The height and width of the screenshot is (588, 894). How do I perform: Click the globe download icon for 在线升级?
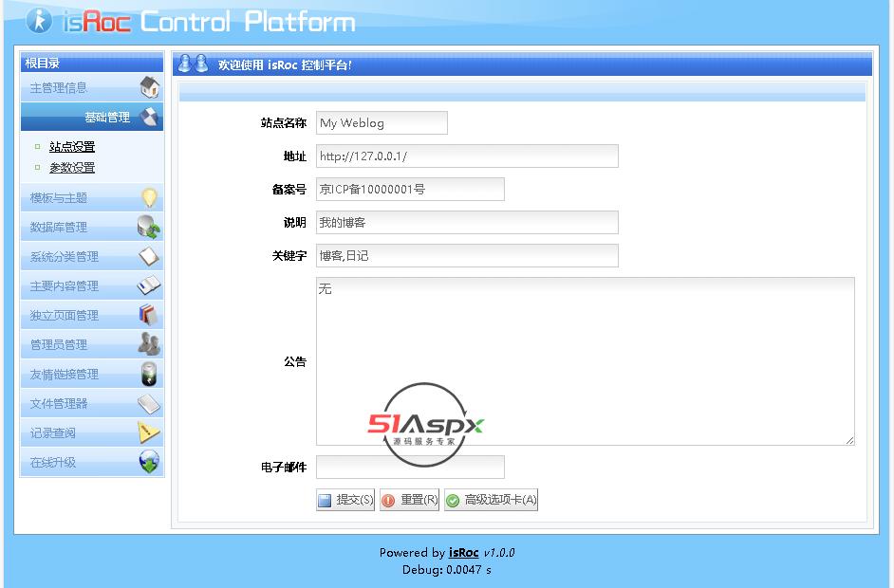click(149, 462)
